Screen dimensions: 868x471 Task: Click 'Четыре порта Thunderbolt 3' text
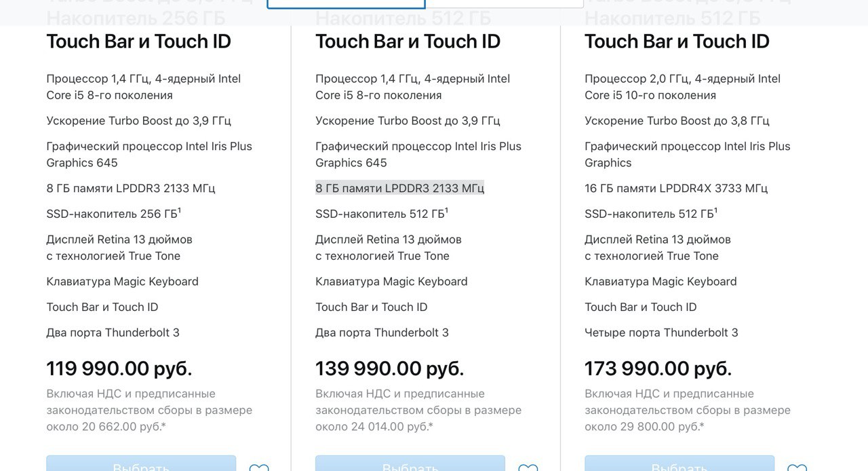(661, 333)
